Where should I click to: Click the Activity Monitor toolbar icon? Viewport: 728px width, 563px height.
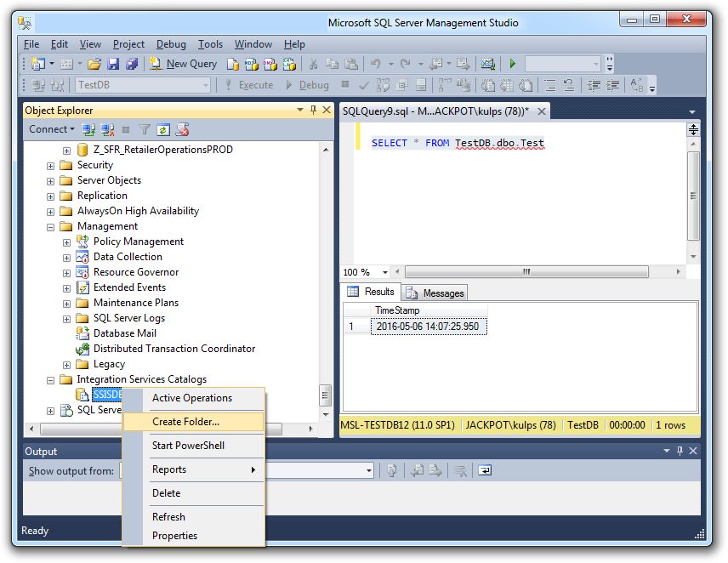point(487,64)
